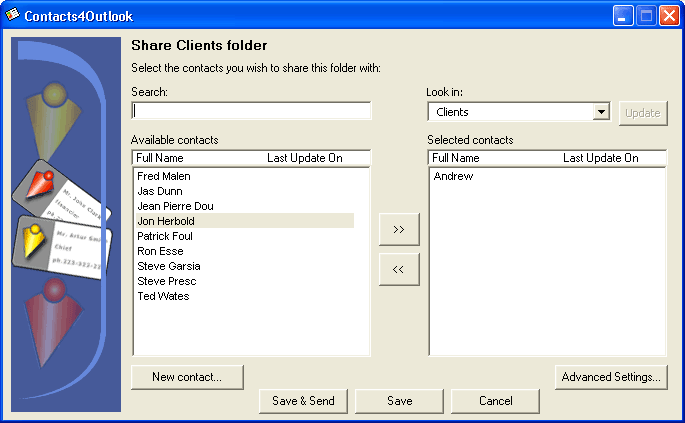
Task: Click the Save & Send button
Action: coord(303,401)
